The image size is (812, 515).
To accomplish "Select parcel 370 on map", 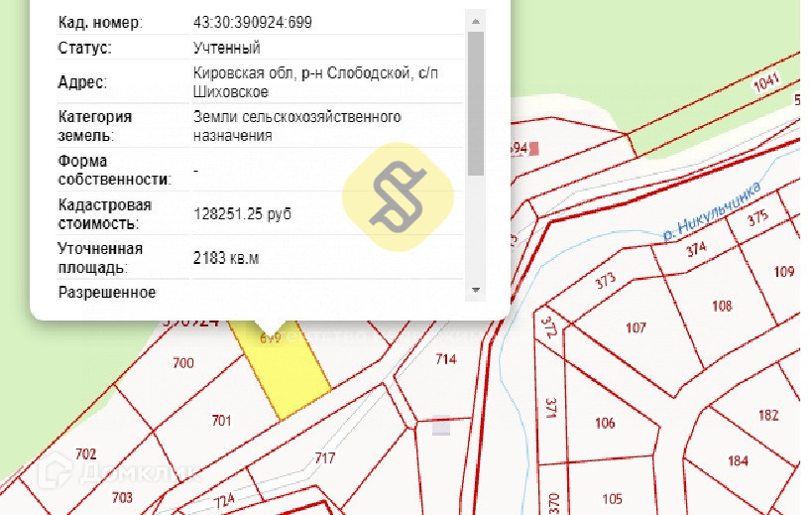I will click(553, 502).
